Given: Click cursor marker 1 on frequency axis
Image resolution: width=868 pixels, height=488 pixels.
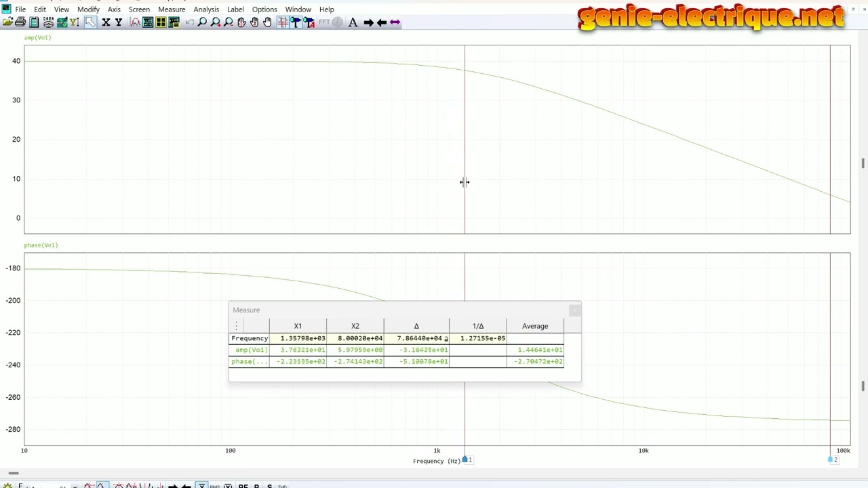Looking at the screenshot, I should click(x=467, y=460).
